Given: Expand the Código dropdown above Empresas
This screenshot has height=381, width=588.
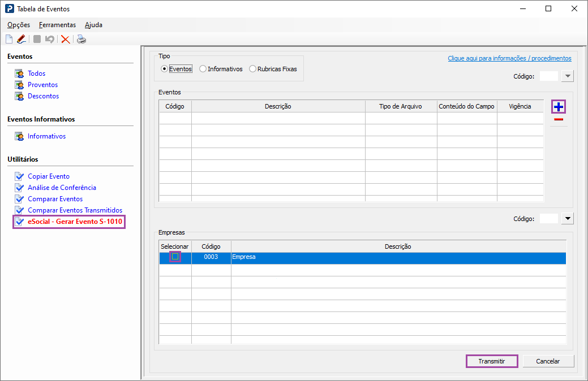Looking at the screenshot, I should pos(568,219).
